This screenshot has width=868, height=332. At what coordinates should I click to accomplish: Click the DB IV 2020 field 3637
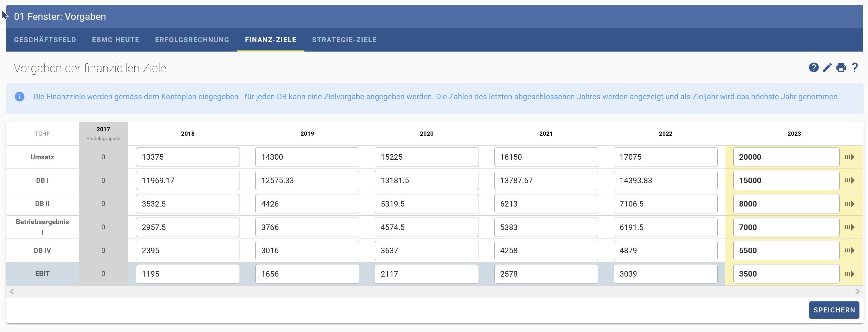[427, 250]
